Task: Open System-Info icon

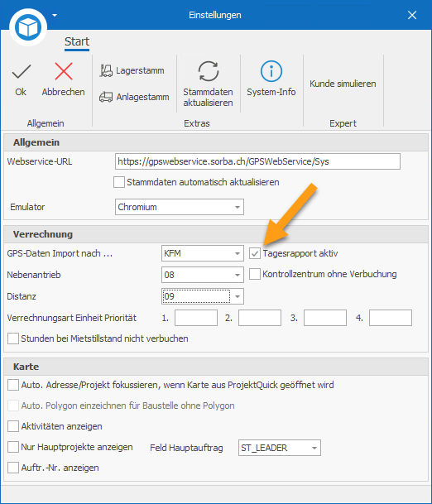Action: click(x=271, y=71)
